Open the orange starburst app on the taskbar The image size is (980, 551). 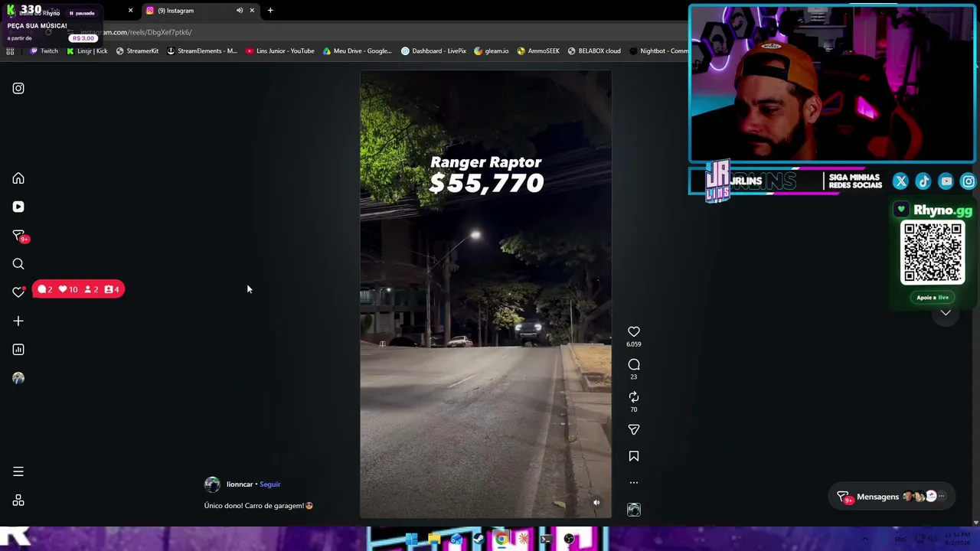[523, 540]
